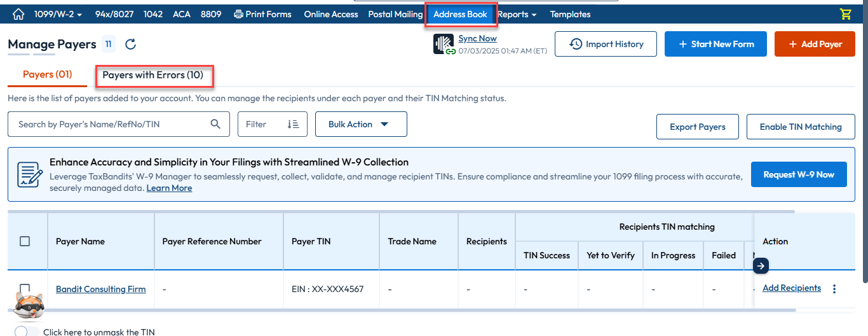The image size is (868, 336).
Task: Open the Bulk Action dropdown
Action: click(361, 124)
